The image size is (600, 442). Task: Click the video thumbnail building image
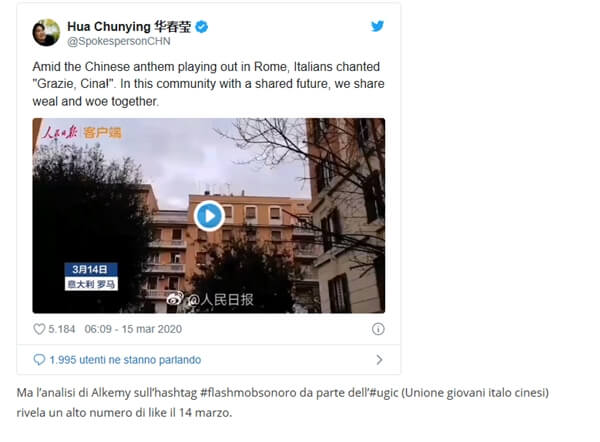point(209,215)
